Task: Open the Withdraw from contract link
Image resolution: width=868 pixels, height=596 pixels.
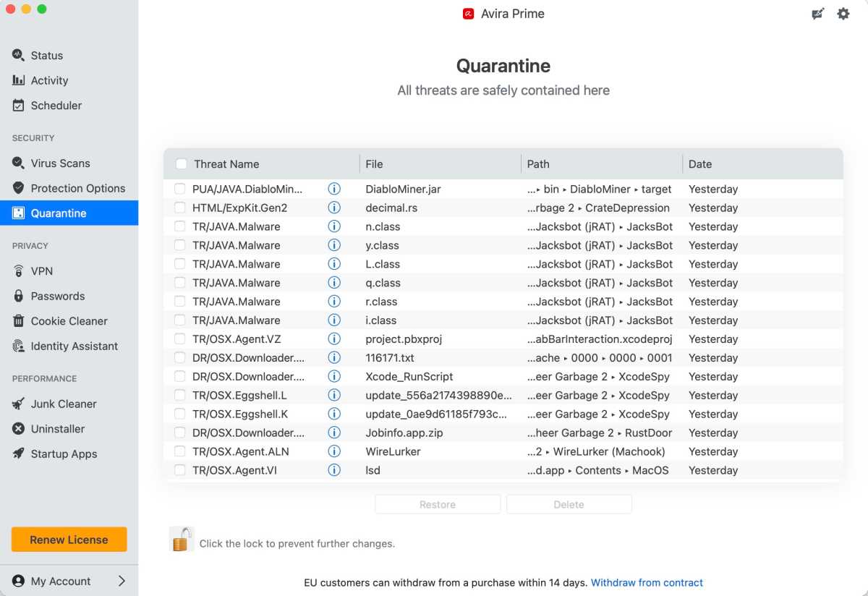Action: pos(647,582)
